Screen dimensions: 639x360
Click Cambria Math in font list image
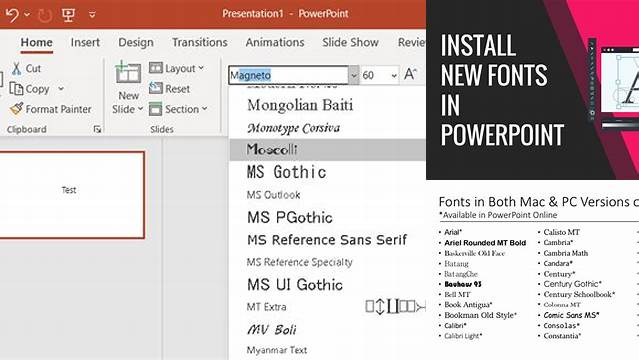566,253
